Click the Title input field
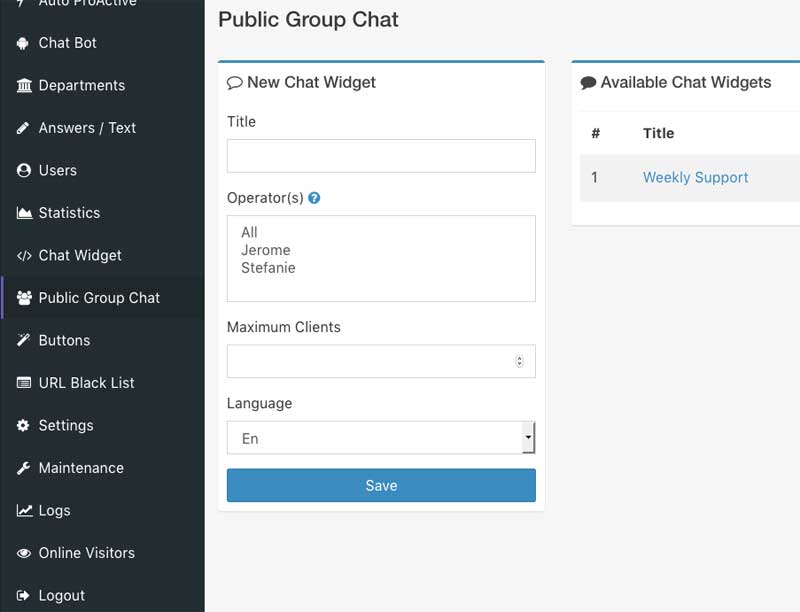Screen dimensions: 800x612 click(381, 156)
